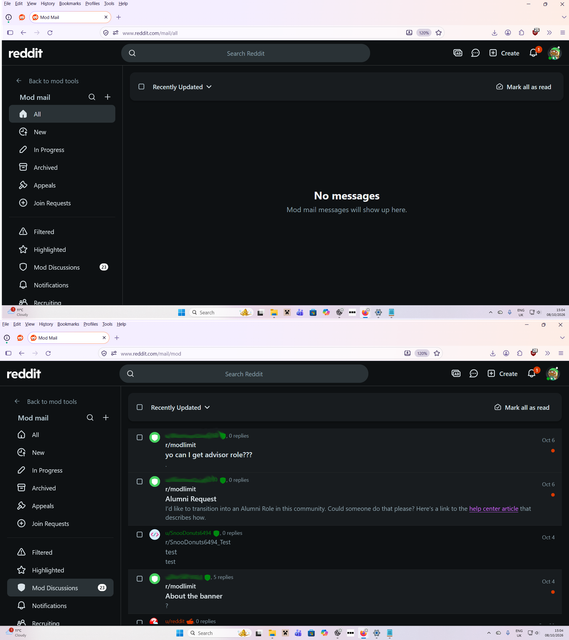
Task: Click the Windows Start button on the upper taskbar
Action: [182, 312]
